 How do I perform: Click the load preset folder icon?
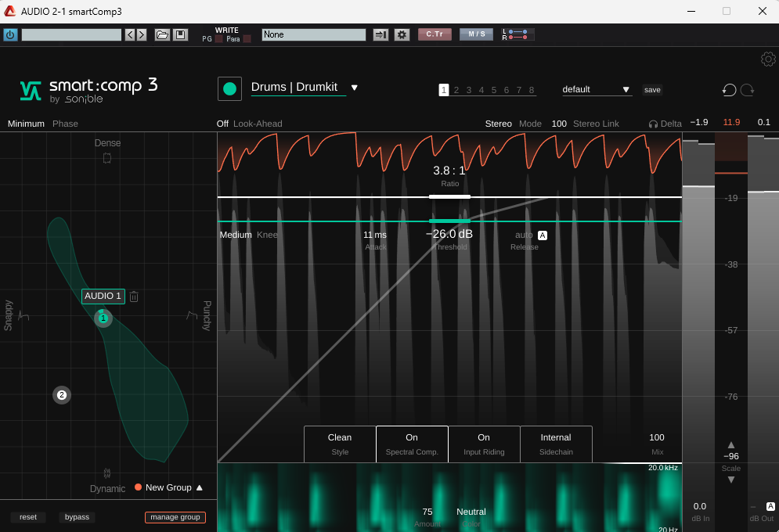tap(162, 34)
